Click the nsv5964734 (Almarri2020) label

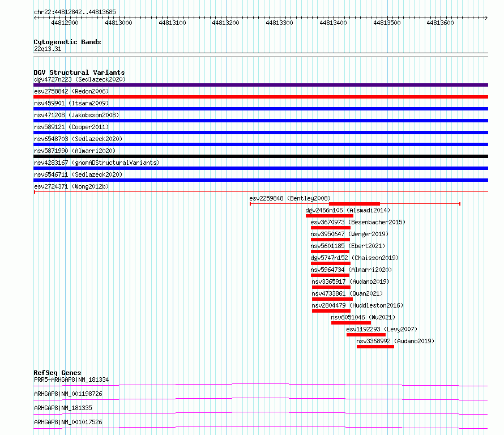click(351, 270)
